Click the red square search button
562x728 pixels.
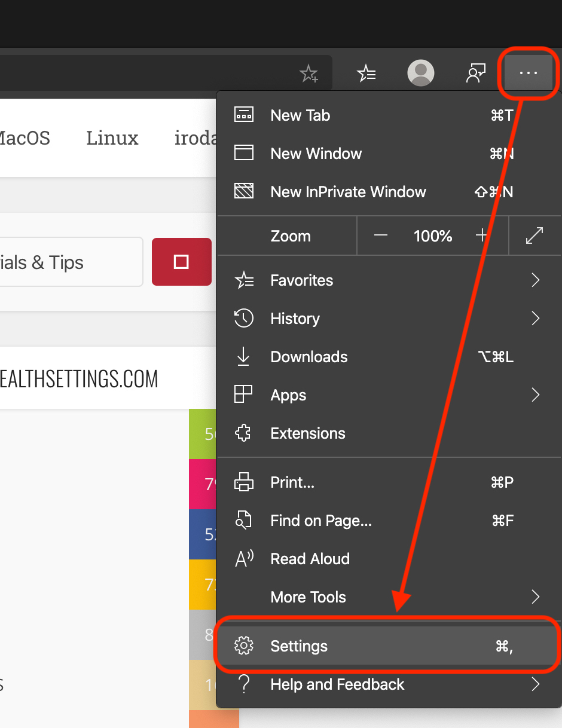(181, 262)
